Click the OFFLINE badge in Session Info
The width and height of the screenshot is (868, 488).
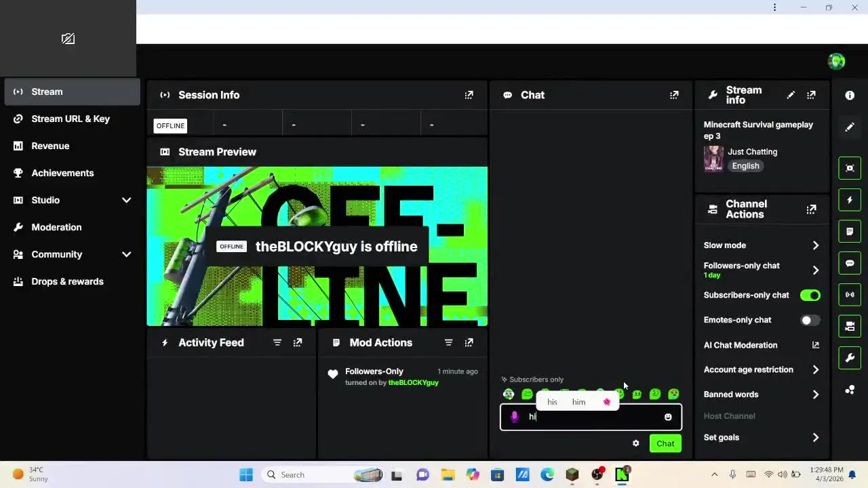click(x=170, y=125)
